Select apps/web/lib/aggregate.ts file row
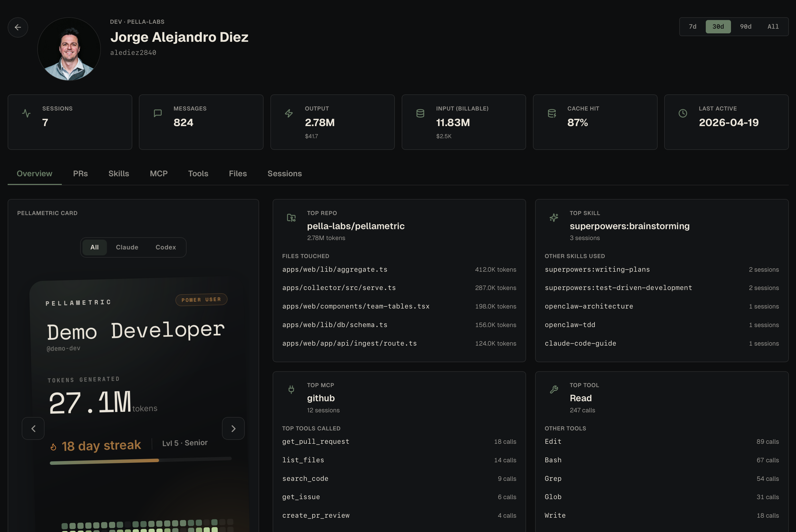 [x=399, y=269]
